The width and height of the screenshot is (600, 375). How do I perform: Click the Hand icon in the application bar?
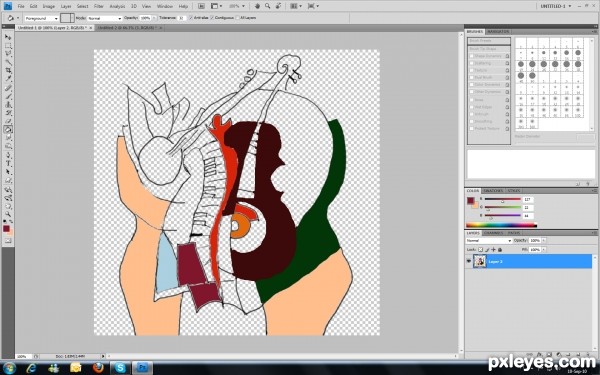(x=258, y=6)
